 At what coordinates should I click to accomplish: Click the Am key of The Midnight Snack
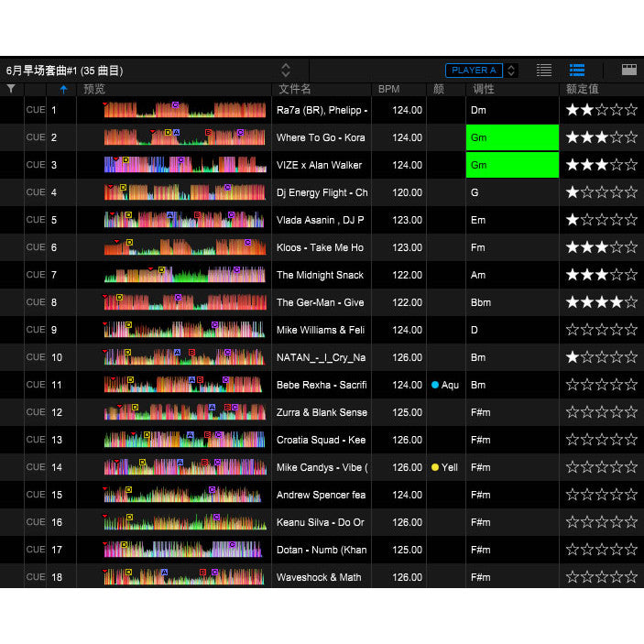[x=478, y=275]
